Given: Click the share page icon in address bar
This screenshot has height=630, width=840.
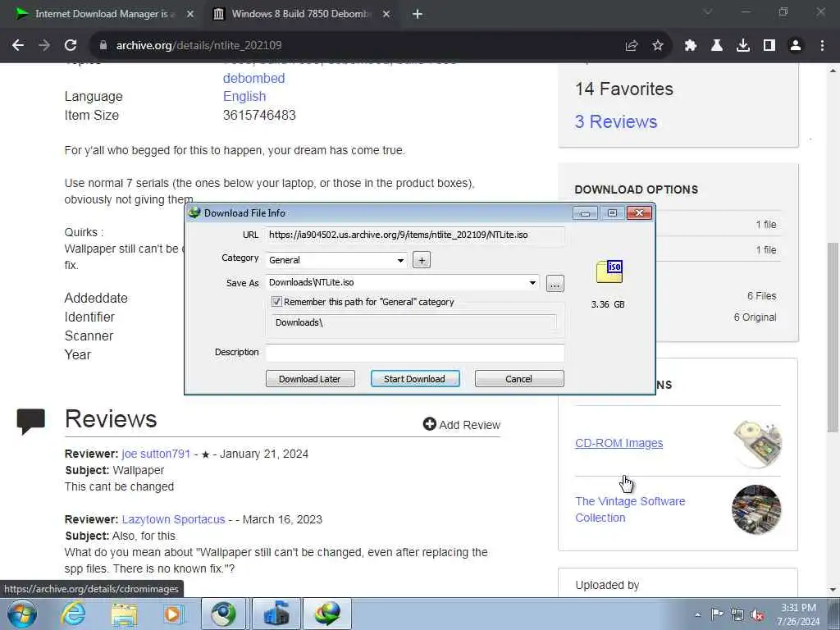Looking at the screenshot, I should point(632,46).
